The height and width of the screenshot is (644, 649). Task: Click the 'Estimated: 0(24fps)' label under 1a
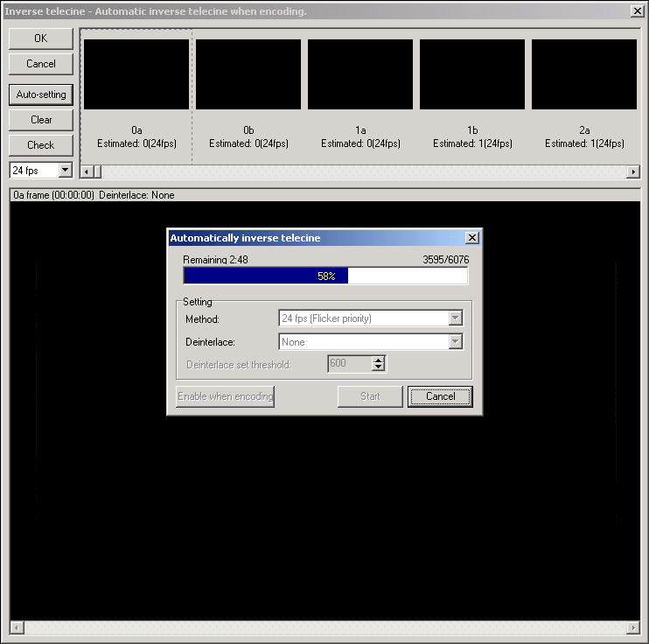point(360,143)
